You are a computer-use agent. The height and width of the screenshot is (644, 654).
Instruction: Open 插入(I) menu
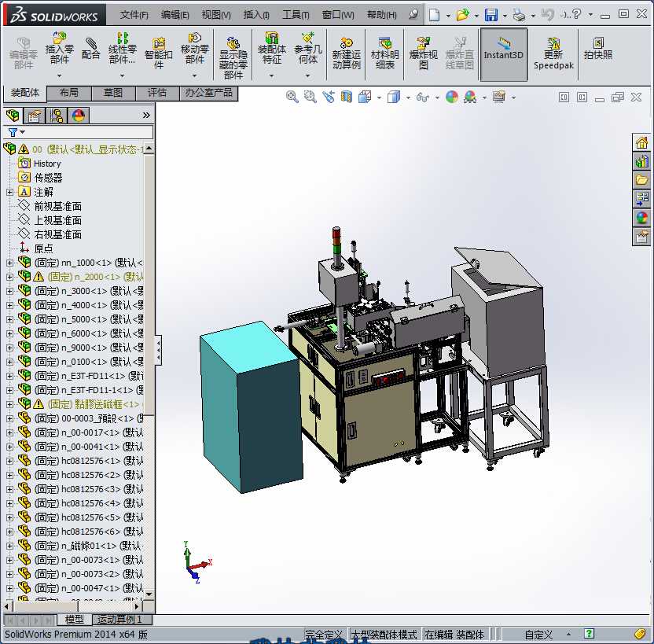pyautogui.click(x=256, y=15)
